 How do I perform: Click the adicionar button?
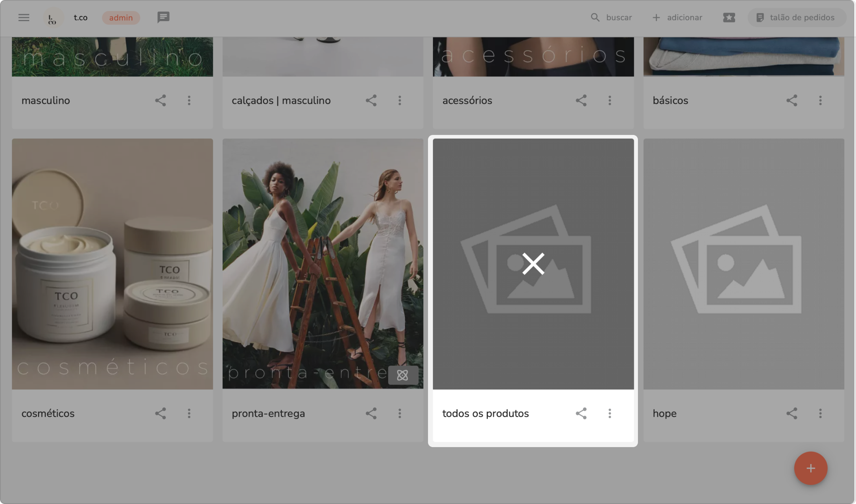click(677, 17)
